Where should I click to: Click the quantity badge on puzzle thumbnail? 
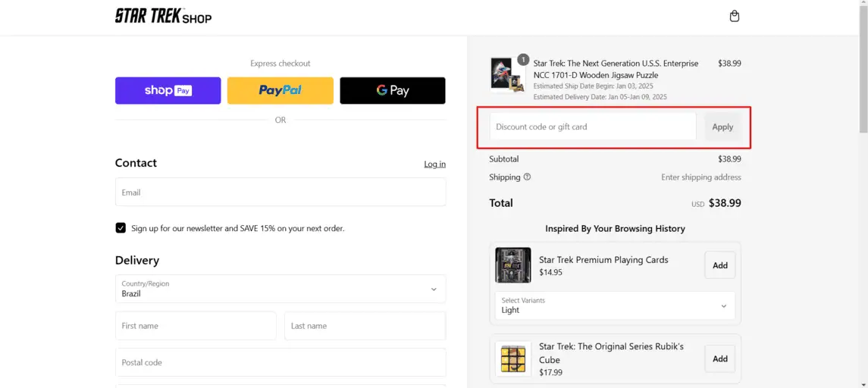tap(523, 59)
